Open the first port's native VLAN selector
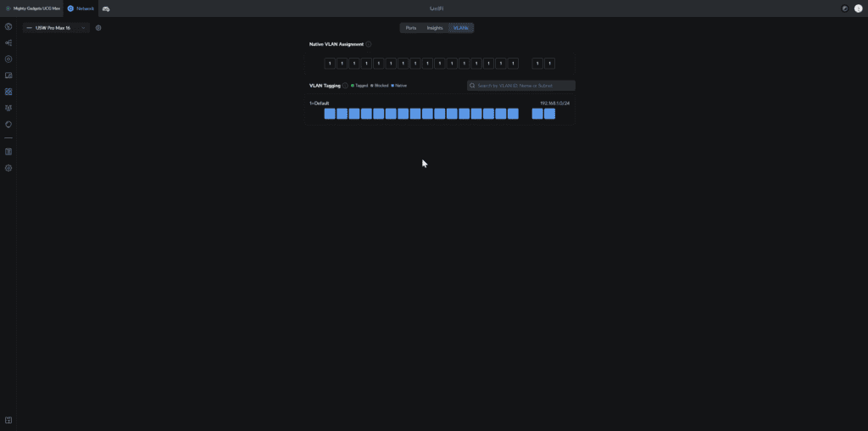Image resolution: width=868 pixels, height=431 pixels. (330, 64)
